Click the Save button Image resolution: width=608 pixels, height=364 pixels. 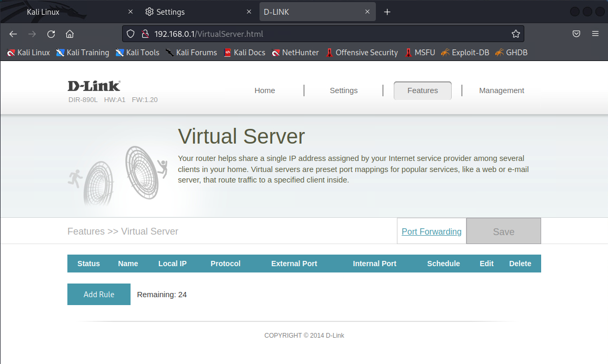(503, 231)
